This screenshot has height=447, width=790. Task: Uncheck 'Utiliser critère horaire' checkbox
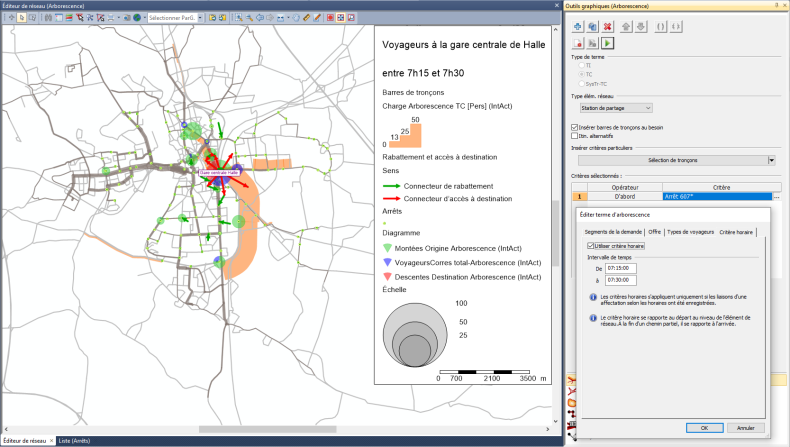[590, 245]
